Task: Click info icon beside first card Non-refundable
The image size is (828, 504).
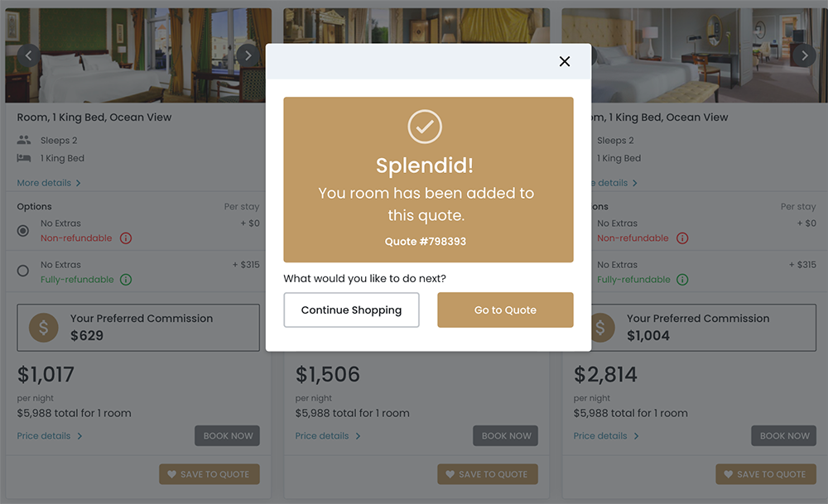Action: (126, 238)
